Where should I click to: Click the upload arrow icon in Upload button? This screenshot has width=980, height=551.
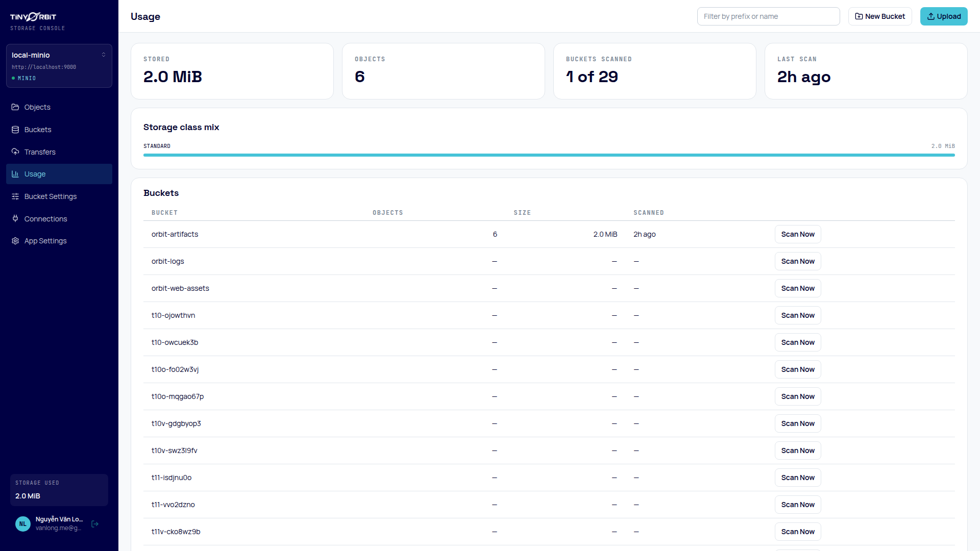(x=931, y=16)
